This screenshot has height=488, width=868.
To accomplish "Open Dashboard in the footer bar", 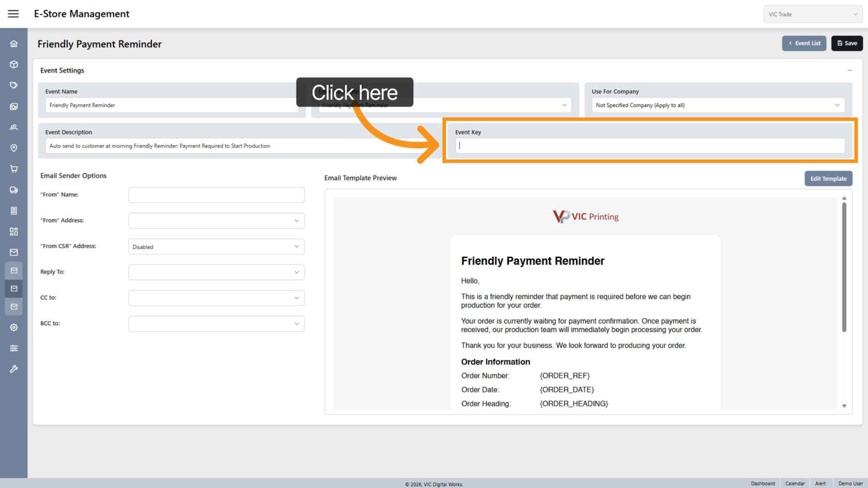I will pos(763,483).
